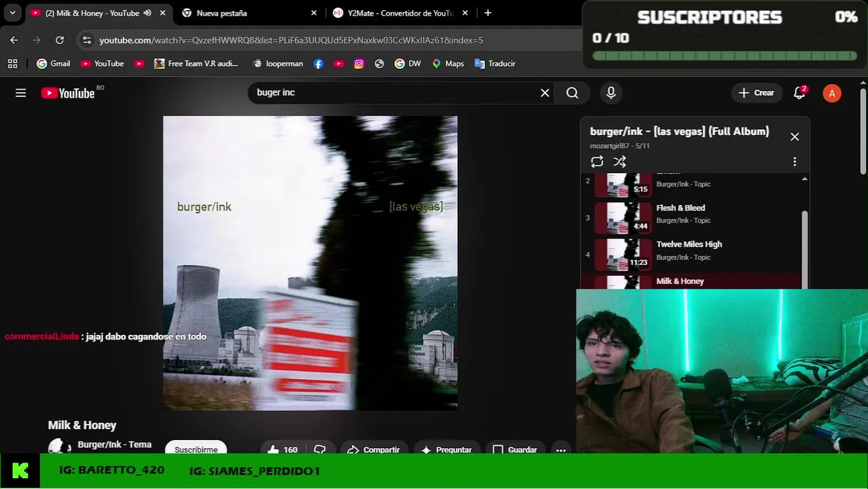
Task: Open more actions ellipsis below video
Action: pyautogui.click(x=561, y=450)
